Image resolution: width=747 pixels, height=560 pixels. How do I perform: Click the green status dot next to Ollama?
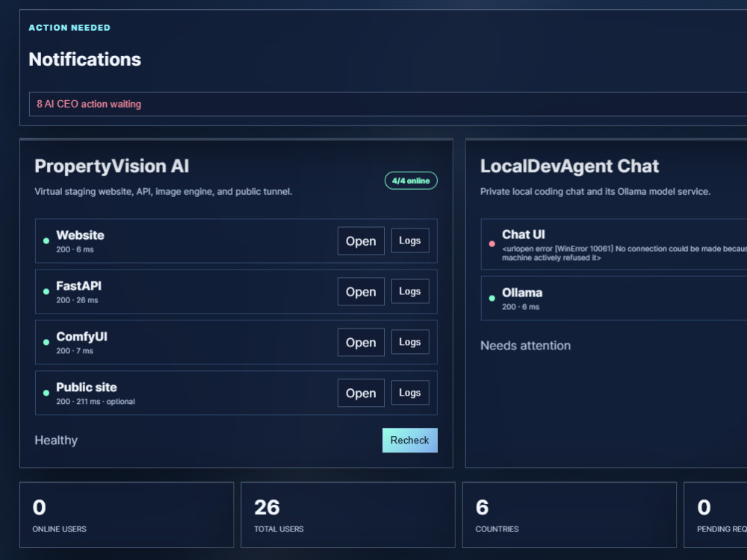[x=492, y=298]
